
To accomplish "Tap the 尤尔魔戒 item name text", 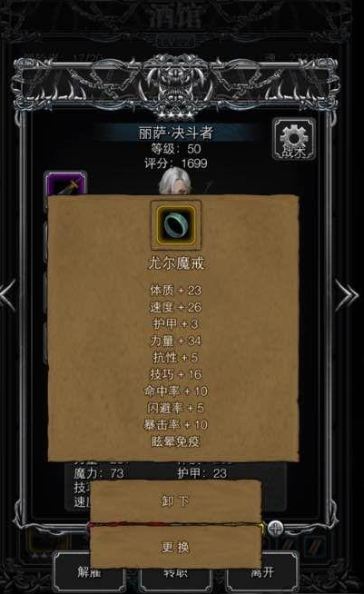I will coord(176,263).
